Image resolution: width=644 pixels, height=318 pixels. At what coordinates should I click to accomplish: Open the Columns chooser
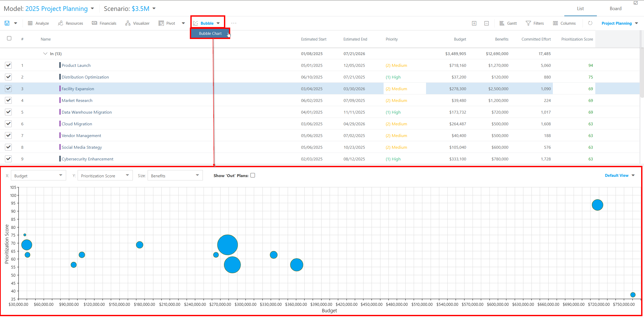(564, 23)
